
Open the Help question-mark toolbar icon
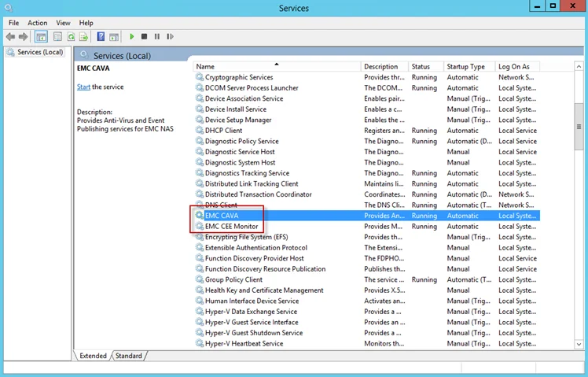click(x=101, y=36)
